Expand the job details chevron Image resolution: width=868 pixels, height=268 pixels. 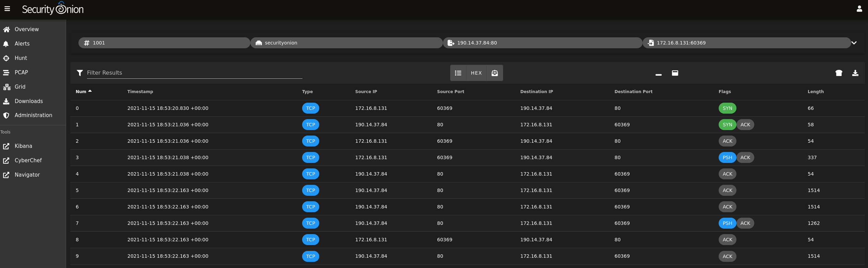coord(854,43)
